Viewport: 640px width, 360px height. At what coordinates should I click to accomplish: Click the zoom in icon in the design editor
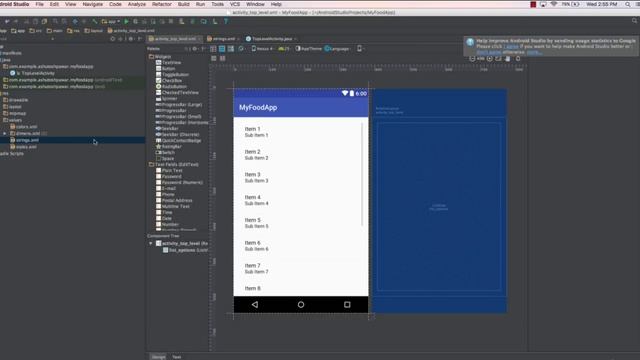pyautogui.click(x=489, y=58)
